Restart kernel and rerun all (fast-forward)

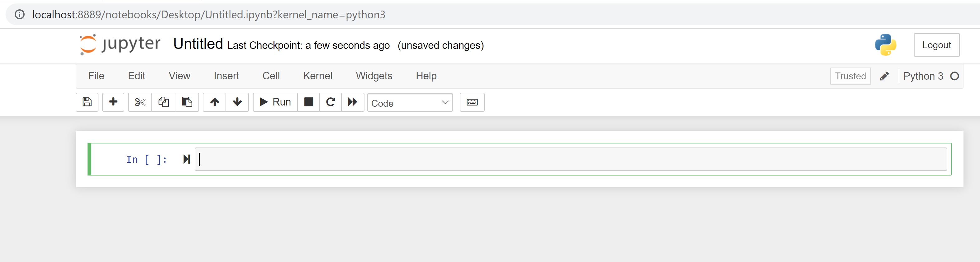(353, 102)
